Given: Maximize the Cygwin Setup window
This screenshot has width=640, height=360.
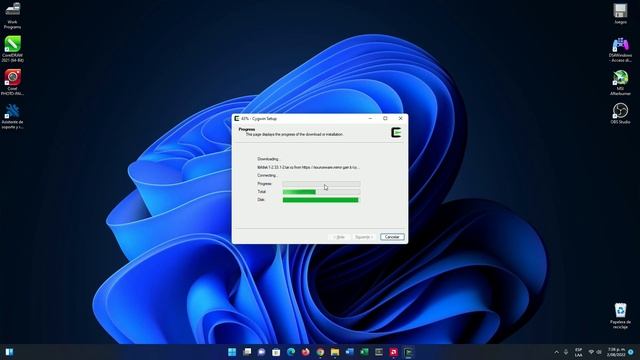Looking at the screenshot, I should (x=385, y=118).
